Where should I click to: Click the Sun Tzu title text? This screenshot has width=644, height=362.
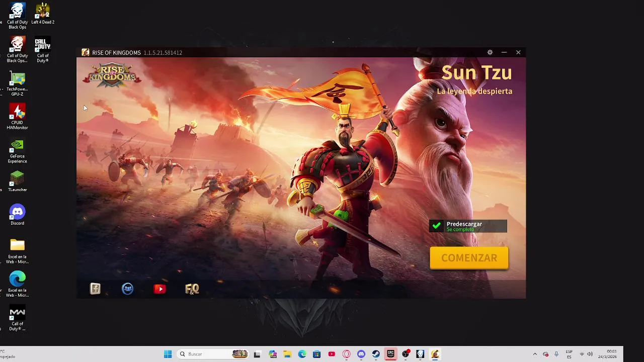476,73
